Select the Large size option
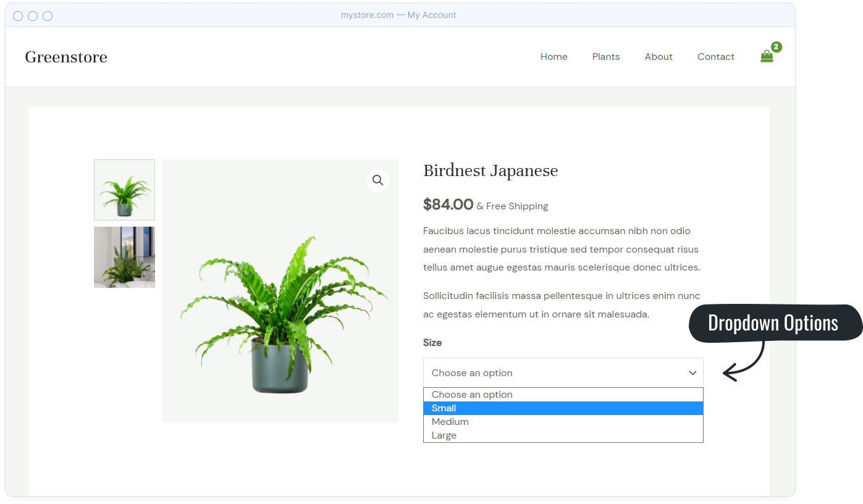The height and width of the screenshot is (504, 863). coord(563,435)
